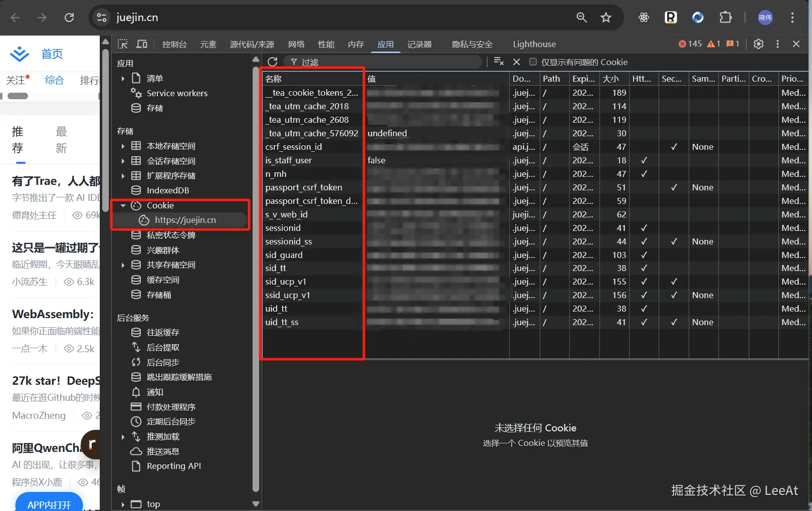Open the blue swirl extension icon
The image size is (812, 511).
[698, 18]
